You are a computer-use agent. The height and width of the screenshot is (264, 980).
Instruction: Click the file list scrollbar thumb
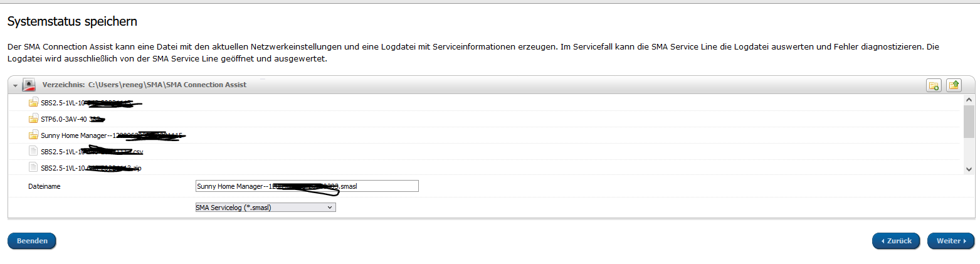[969, 121]
